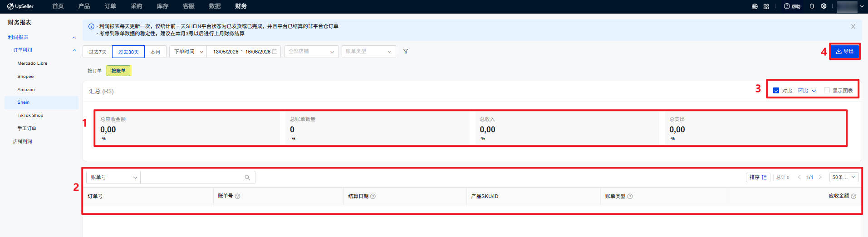This screenshot has height=237, width=868.
Task: Go to the previous page arrow
Action: tap(799, 177)
